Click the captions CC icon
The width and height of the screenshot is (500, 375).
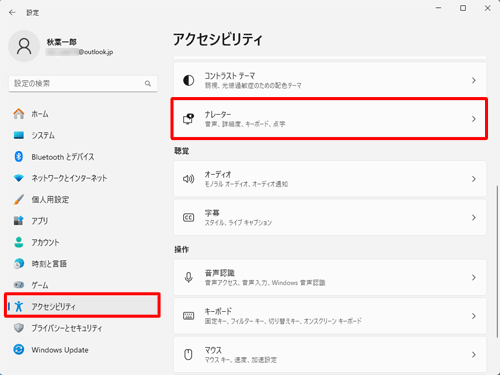pos(189,218)
